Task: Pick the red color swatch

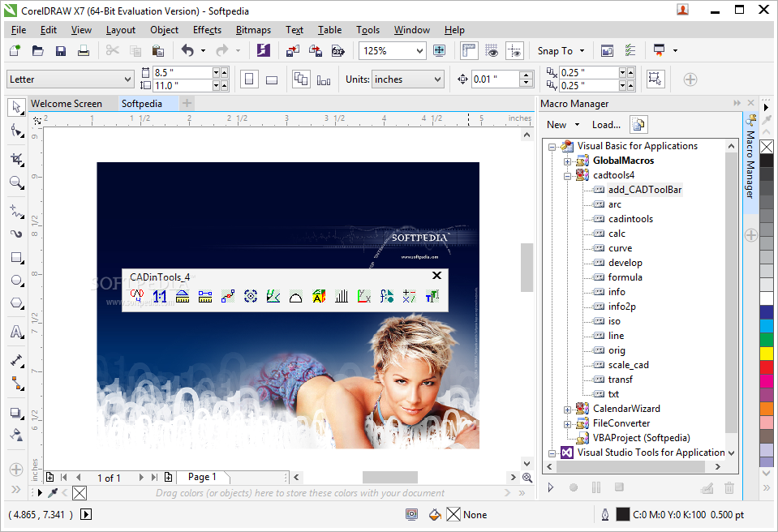Action: click(x=767, y=367)
